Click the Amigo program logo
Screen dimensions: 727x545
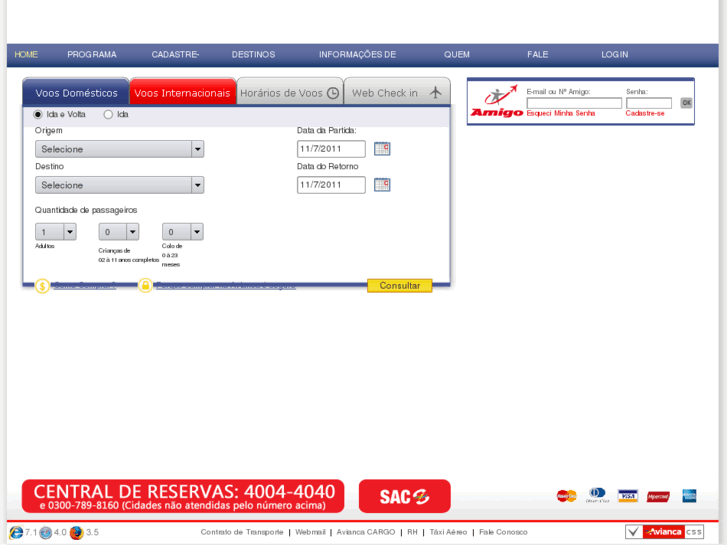[x=497, y=101]
